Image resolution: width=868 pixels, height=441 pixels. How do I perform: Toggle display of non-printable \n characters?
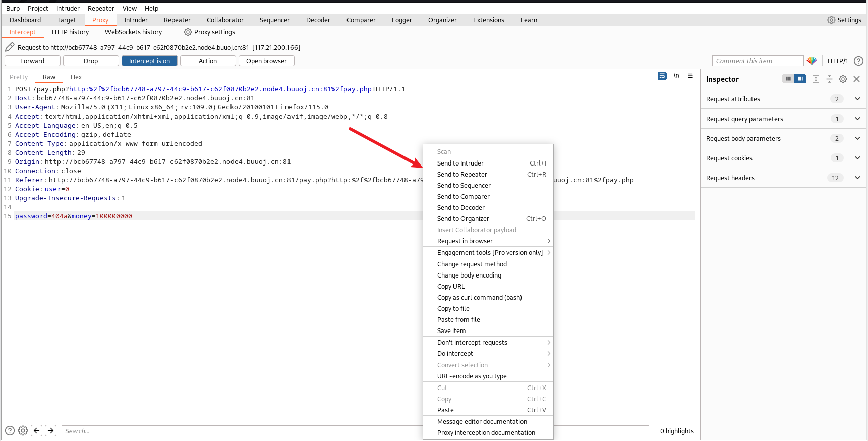(676, 76)
